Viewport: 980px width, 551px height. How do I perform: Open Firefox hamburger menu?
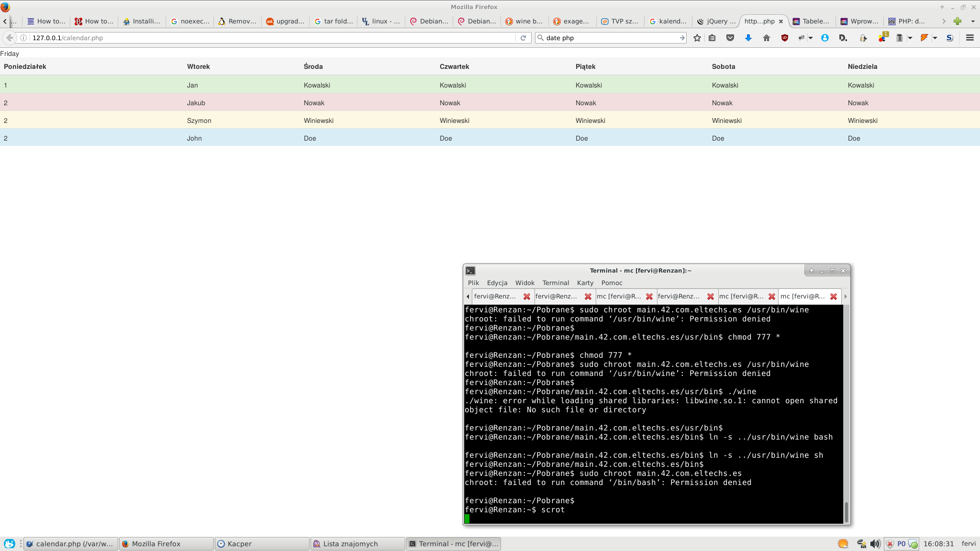970,38
